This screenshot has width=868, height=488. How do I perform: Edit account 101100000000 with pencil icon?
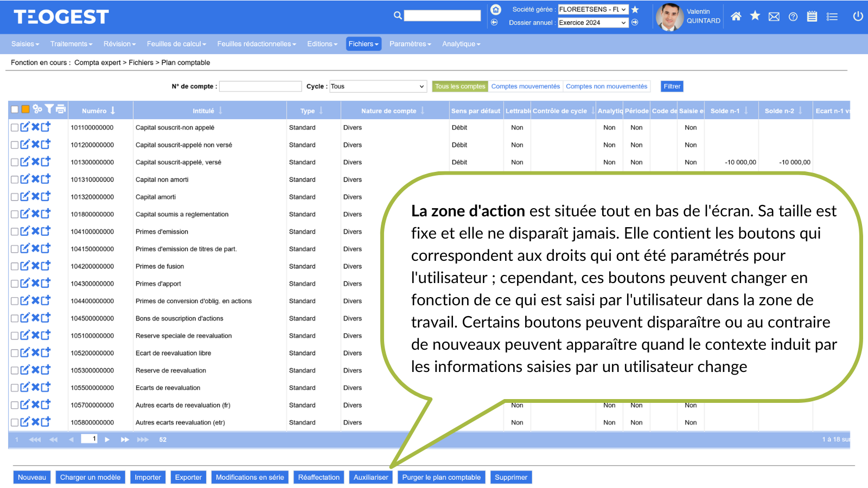point(25,127)
